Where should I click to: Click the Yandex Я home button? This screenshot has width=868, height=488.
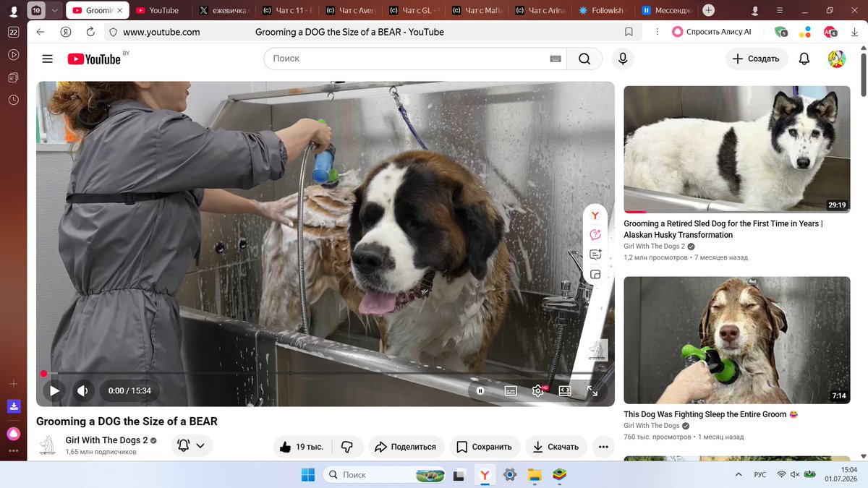[x=66, y=32]
